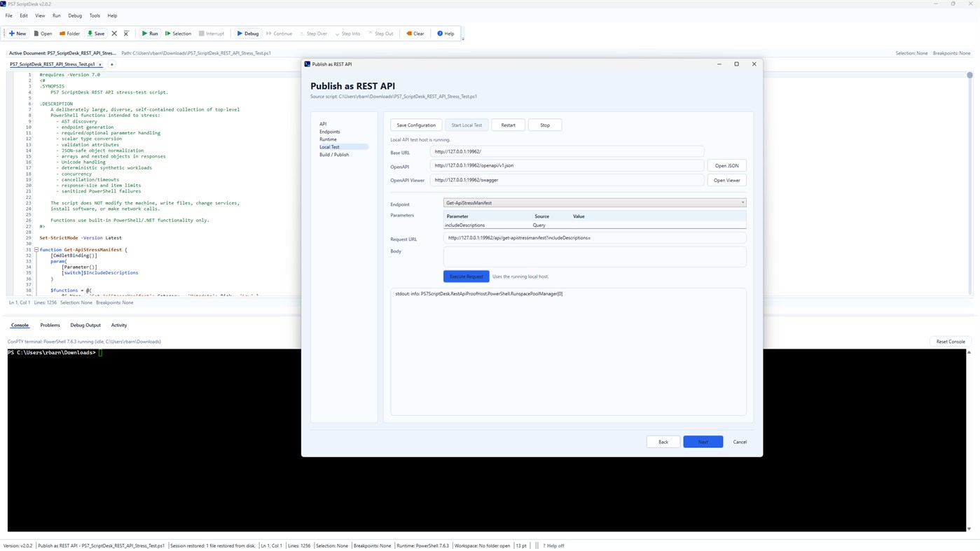Click the Run Selection toolbar button

[x=178, y=34]
